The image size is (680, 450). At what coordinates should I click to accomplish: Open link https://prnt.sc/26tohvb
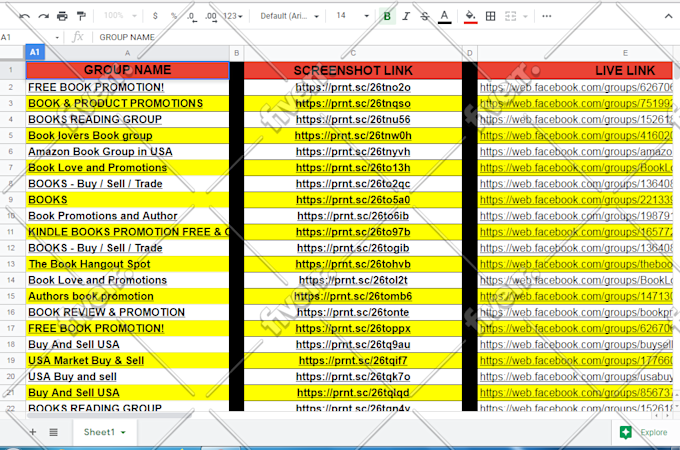tap(353, 264)
